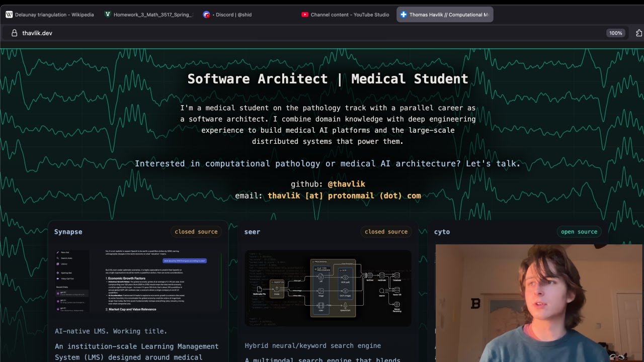The width and height of the screenshot is (644, 362).
Task: Select the Thomas Havlik tab
Action: [x=445, y=15]
